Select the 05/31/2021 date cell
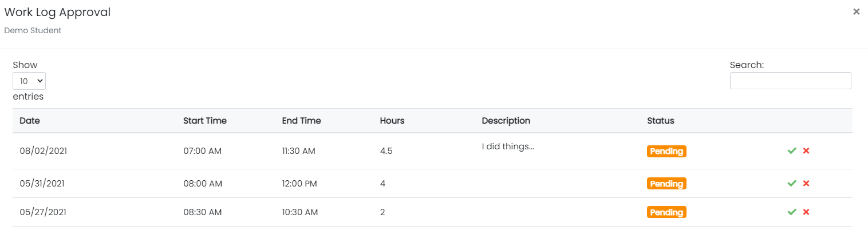868x230 pixels. 43,184
